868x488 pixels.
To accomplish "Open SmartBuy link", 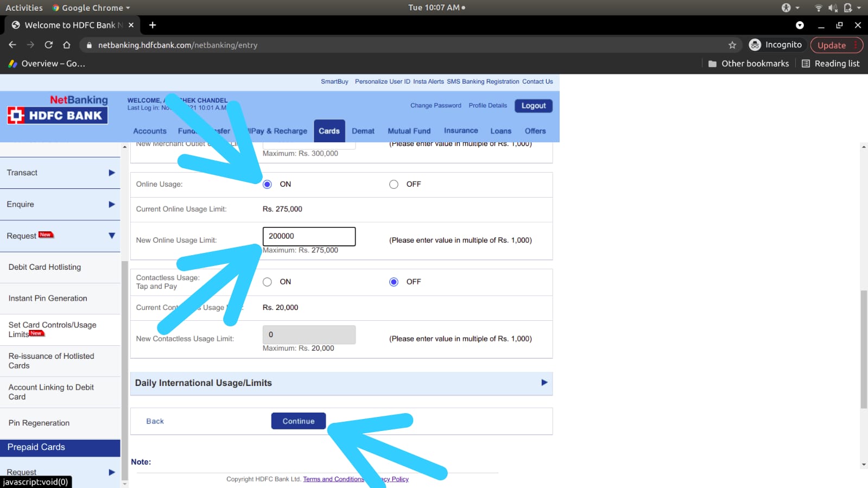I will (334, 81).
